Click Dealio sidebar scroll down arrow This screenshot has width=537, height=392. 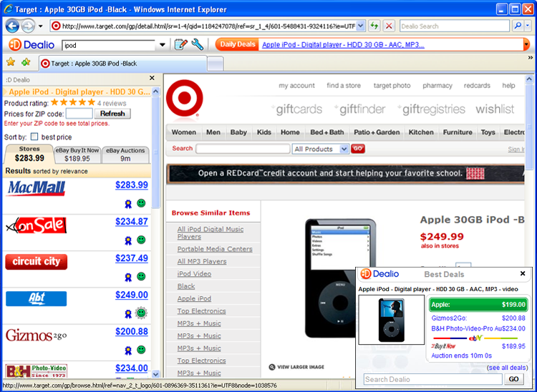point(155,374)
